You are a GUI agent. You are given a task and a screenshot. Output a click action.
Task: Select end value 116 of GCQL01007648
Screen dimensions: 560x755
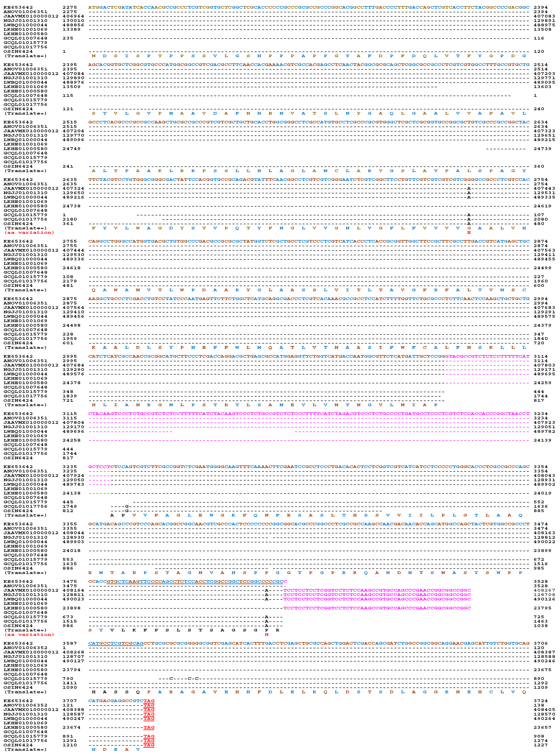click(x=539, y=38)
